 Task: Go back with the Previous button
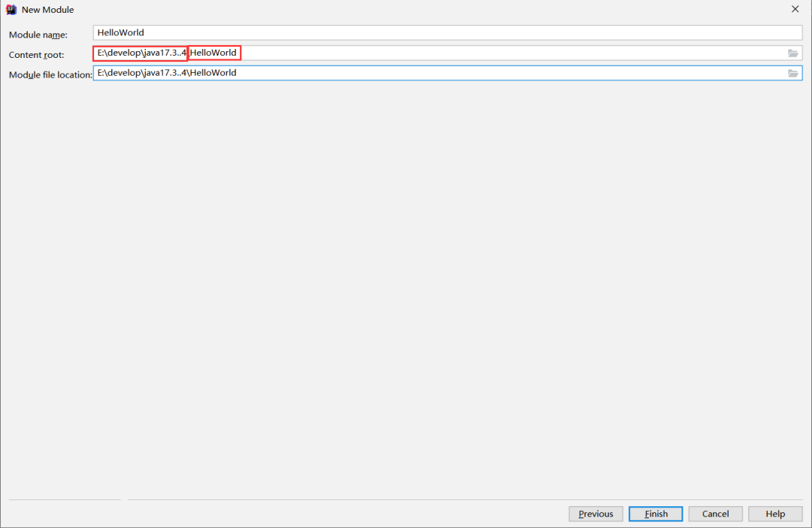[x=595, y=514]
